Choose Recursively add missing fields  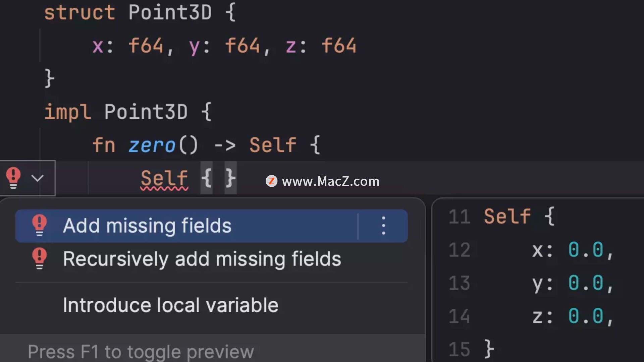pos(202,259)
